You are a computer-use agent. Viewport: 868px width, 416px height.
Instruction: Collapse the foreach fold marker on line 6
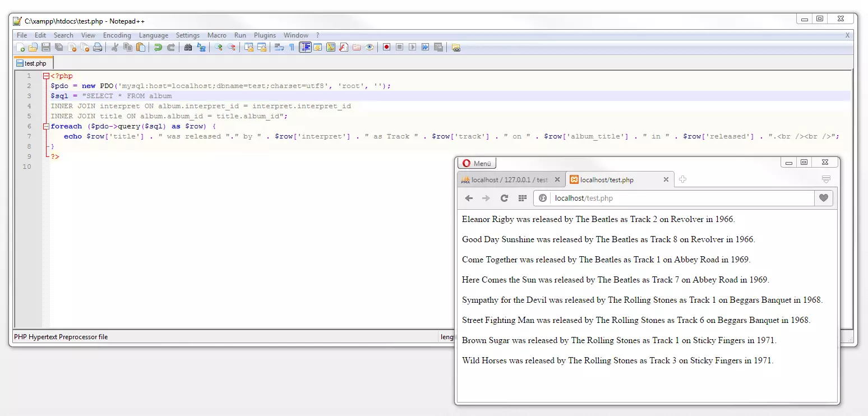(46, 126)
